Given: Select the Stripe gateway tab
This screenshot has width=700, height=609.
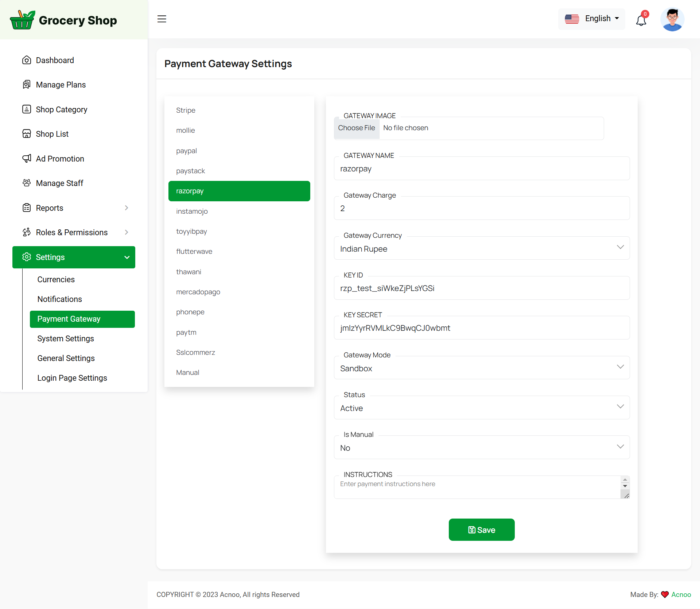Looking at the screenshot, I should coord(186,110).
